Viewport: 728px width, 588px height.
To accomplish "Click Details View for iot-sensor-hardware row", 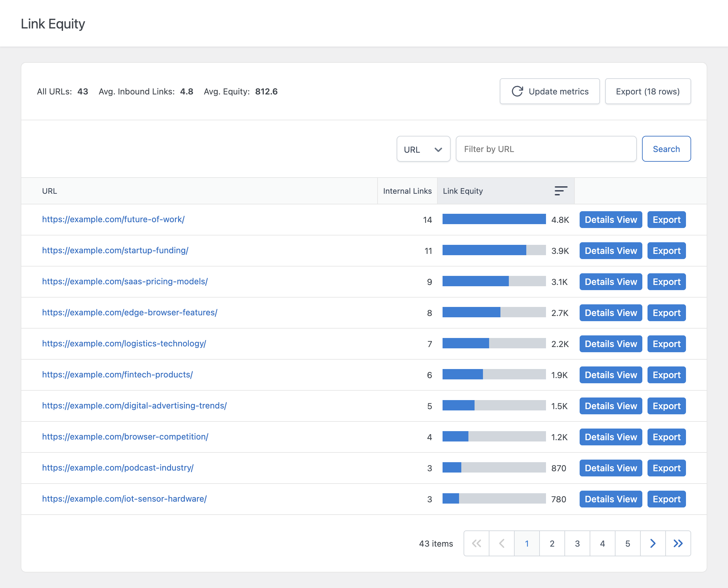I will (611, 499).
